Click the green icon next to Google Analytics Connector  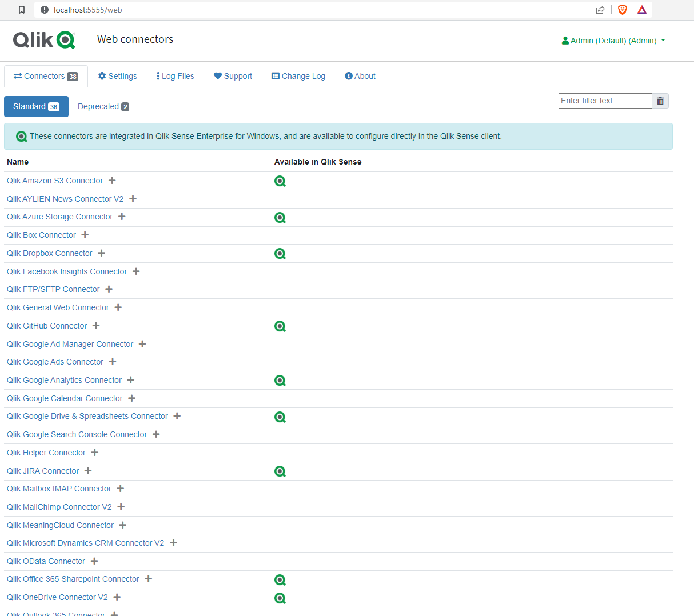(x=280, y=380)
